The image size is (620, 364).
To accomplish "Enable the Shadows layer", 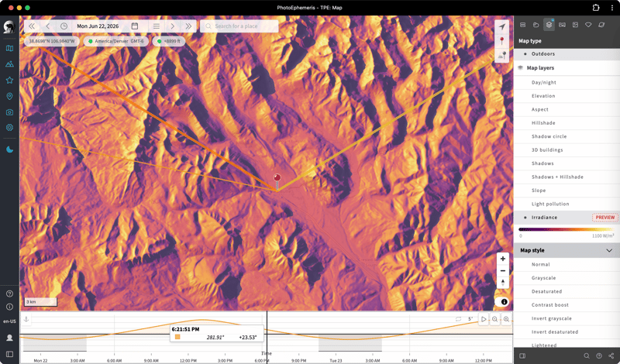I will coord(567,163).
